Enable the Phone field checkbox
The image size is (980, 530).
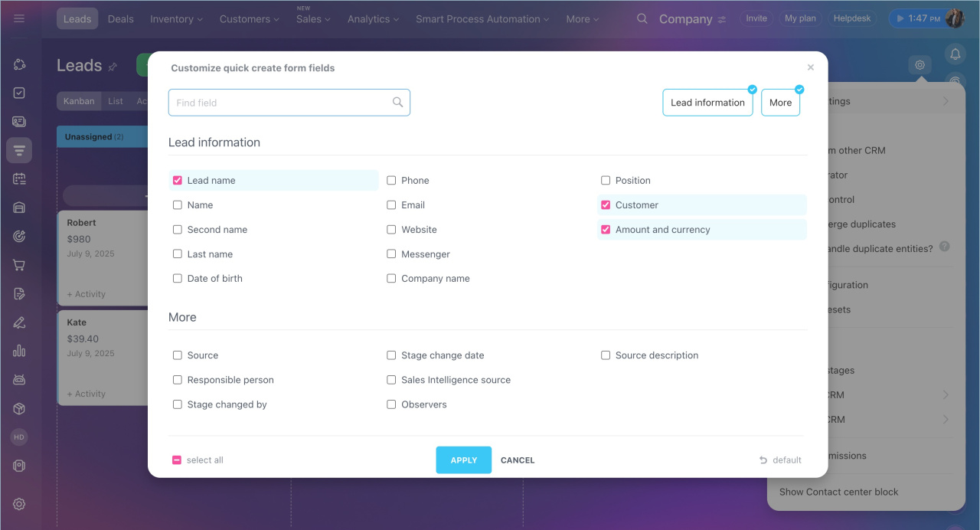pos(391,181)
